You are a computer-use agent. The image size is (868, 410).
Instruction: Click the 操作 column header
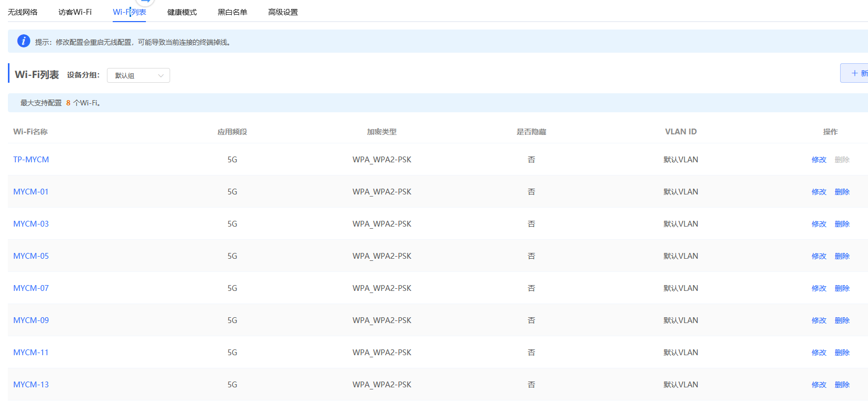(x=831, y=132)
